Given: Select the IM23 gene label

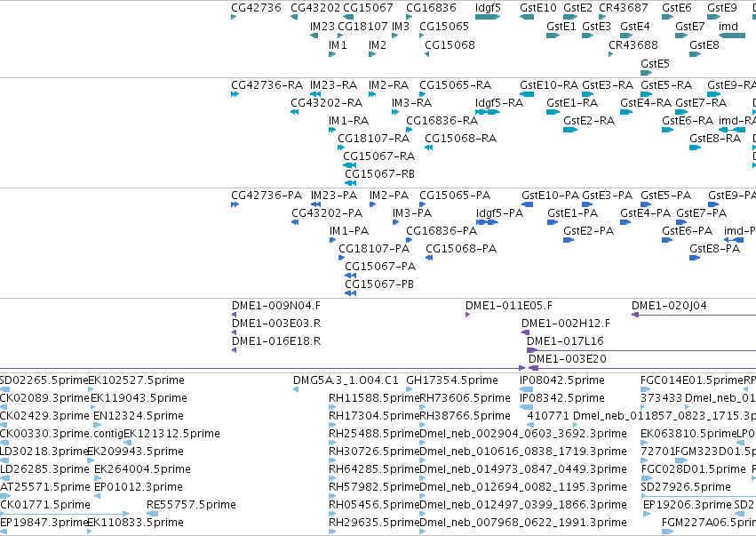Looking at the screenshot, I should coord(322,26).
